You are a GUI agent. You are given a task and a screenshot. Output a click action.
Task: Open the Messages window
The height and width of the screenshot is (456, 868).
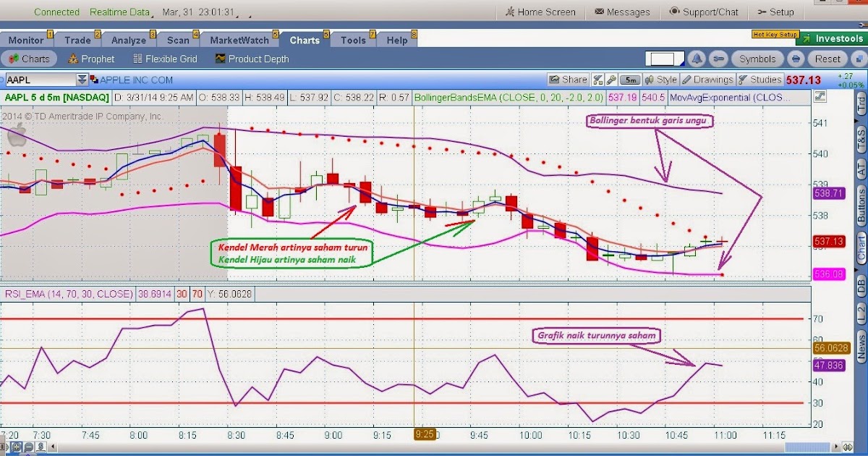click(622, 12)
